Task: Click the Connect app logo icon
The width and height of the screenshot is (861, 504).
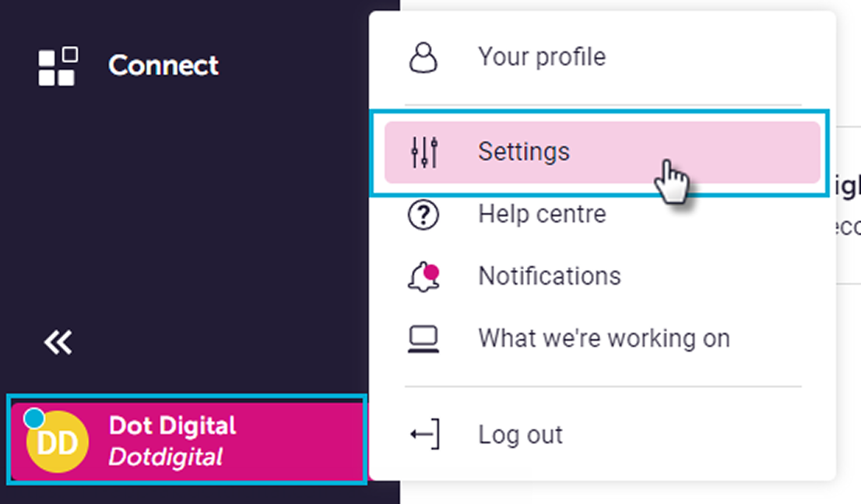Action: [57, 65]
